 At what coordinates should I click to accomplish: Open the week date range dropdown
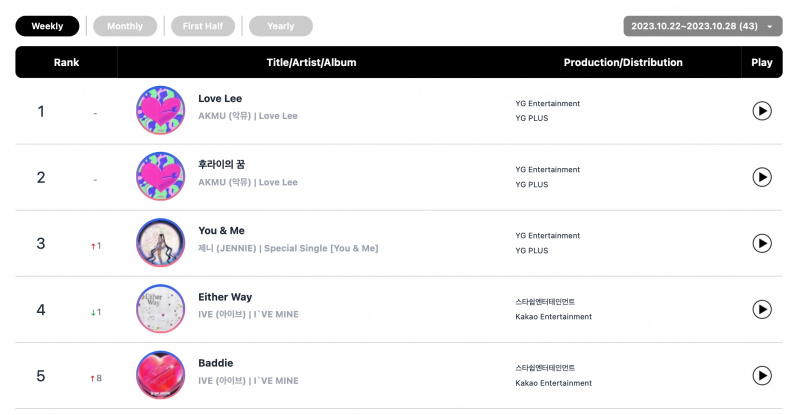703,26
